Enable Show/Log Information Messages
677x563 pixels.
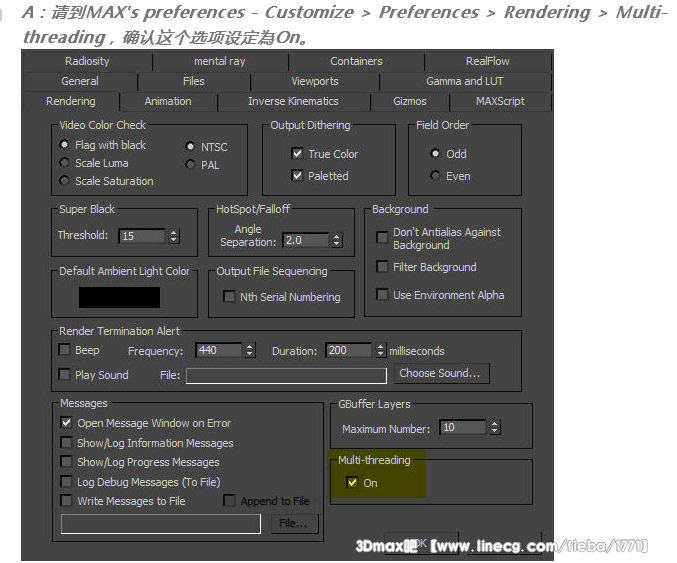[x=66, y=442]
